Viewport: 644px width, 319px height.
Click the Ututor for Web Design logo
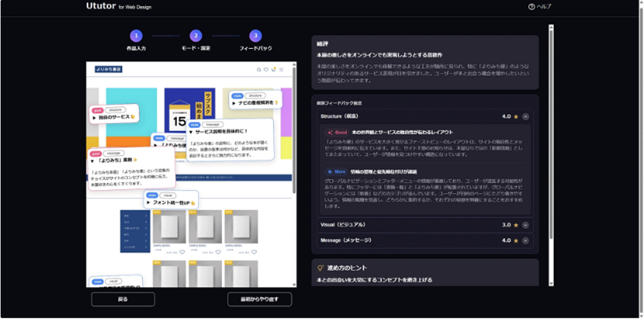pos(119,6)
